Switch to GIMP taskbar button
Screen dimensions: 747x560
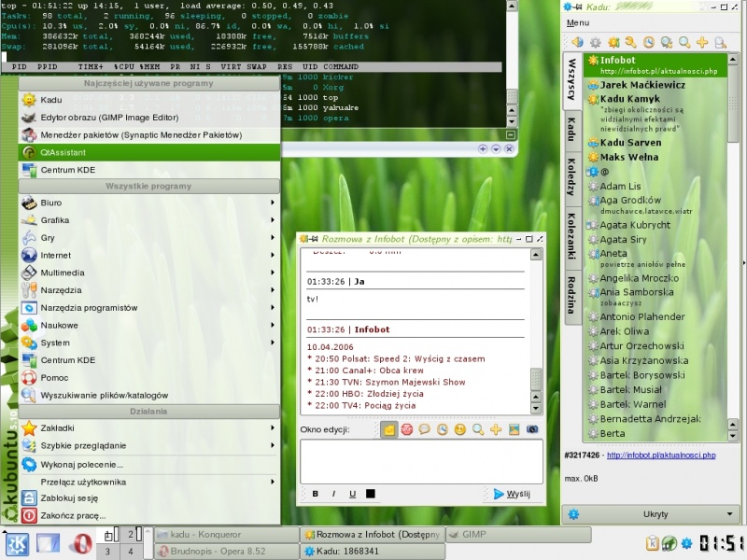[518, 535]
